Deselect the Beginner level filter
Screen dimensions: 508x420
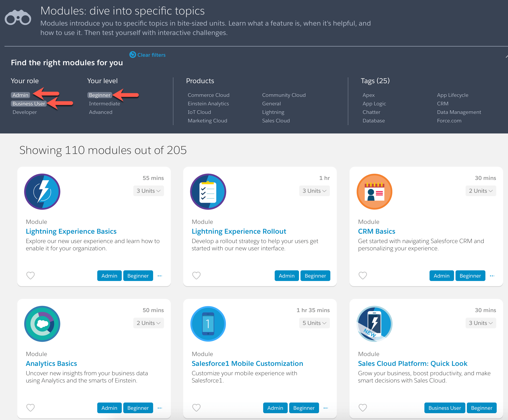(100, 95)
